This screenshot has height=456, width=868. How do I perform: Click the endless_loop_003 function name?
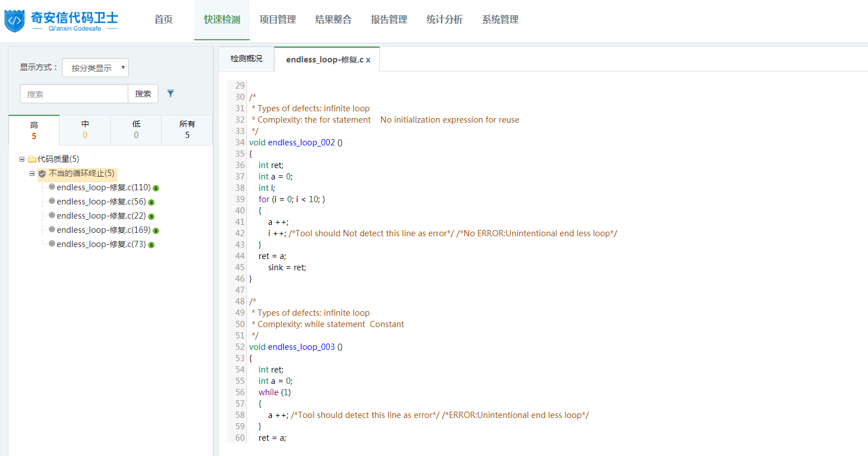point(301,347)
